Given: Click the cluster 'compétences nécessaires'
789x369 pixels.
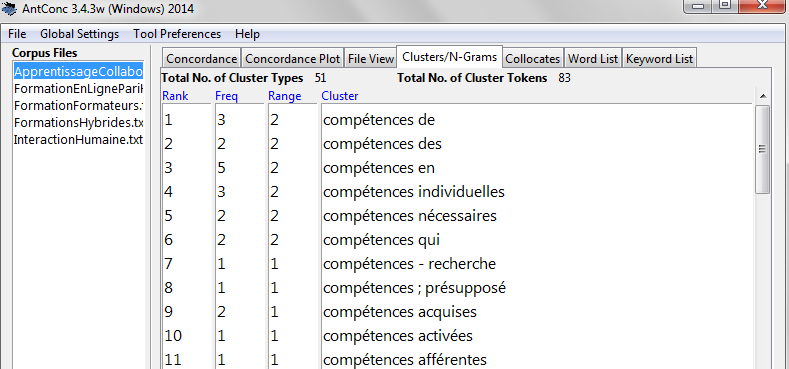Looking at the screenshot, I should coord(410,215).
